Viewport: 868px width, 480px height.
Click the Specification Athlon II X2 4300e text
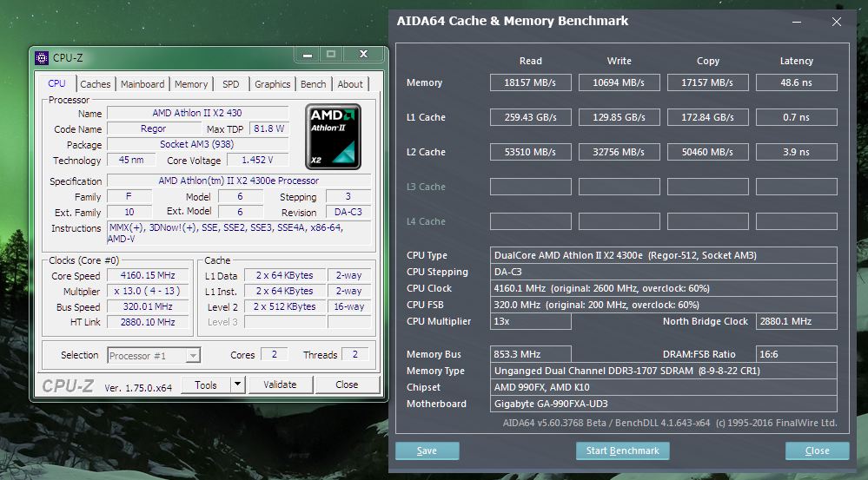[x=239, y=181]
